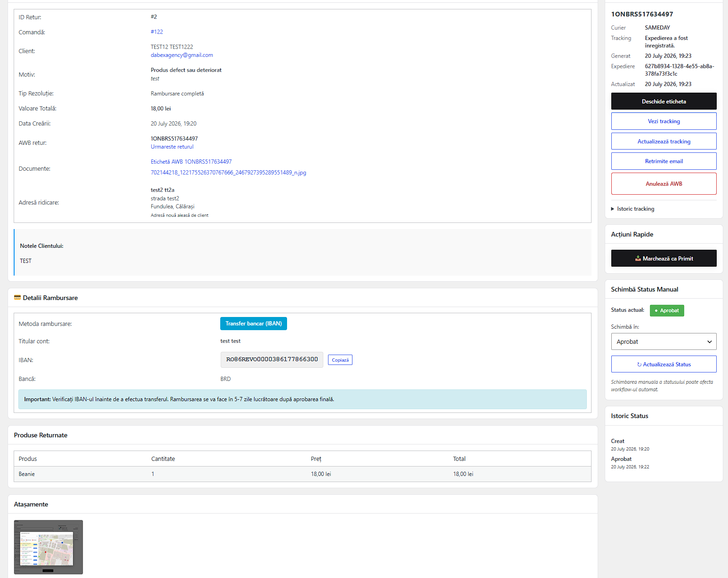Viewport: 728px width, 578px height.
Task: Click creation date 20 July 2026, 19:20
Action: point(174,124)
